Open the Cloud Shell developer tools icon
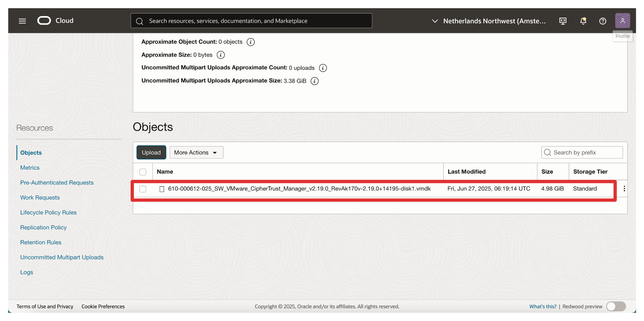 tap(563, 21)
